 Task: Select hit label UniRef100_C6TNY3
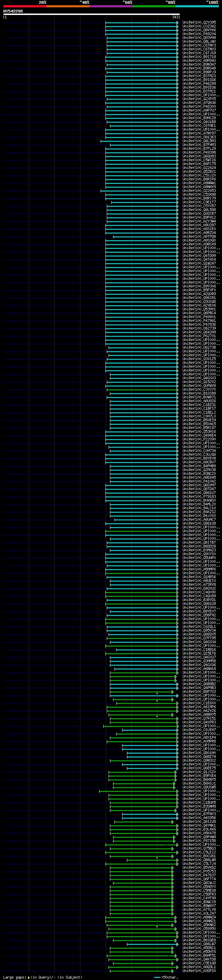point(199,45)
